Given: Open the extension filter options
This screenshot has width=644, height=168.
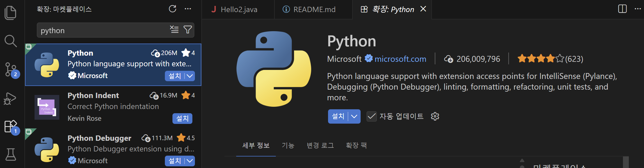Looking at the screenshot, I should click(x=188, y=29).
